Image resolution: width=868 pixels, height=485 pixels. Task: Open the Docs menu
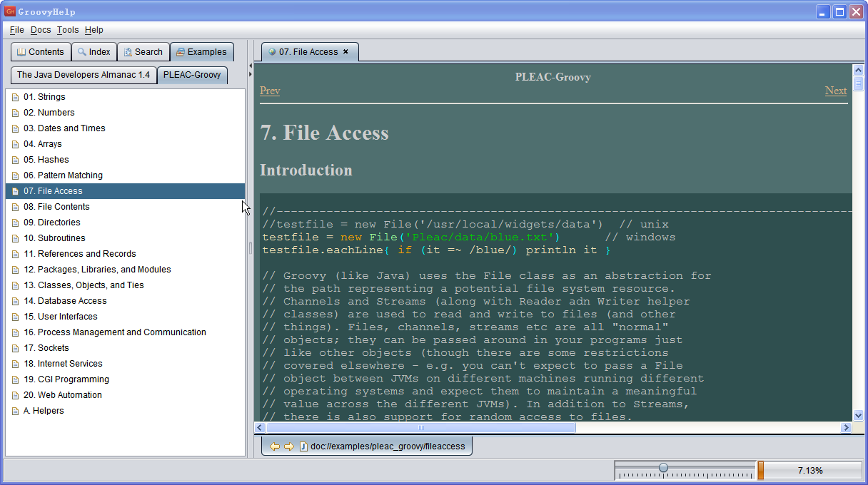coord(41,30)
